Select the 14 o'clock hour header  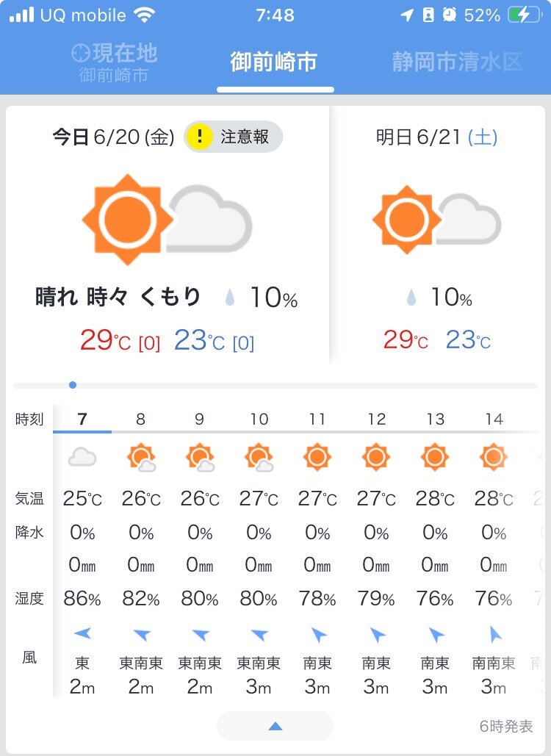click(494, 419)
